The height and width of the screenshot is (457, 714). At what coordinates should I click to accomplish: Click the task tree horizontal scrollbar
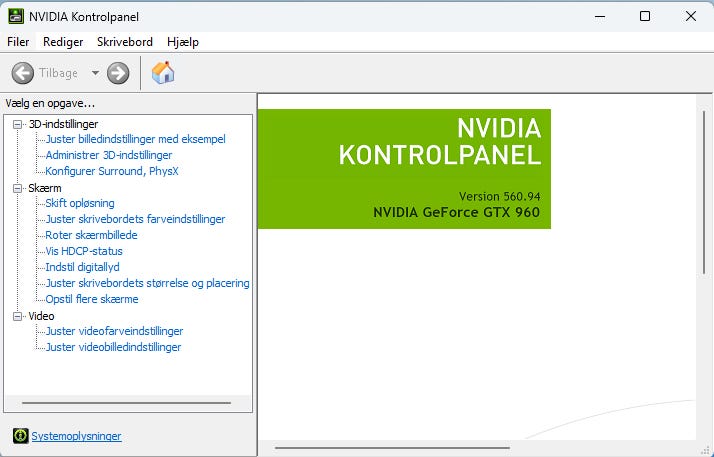(127, 403)
